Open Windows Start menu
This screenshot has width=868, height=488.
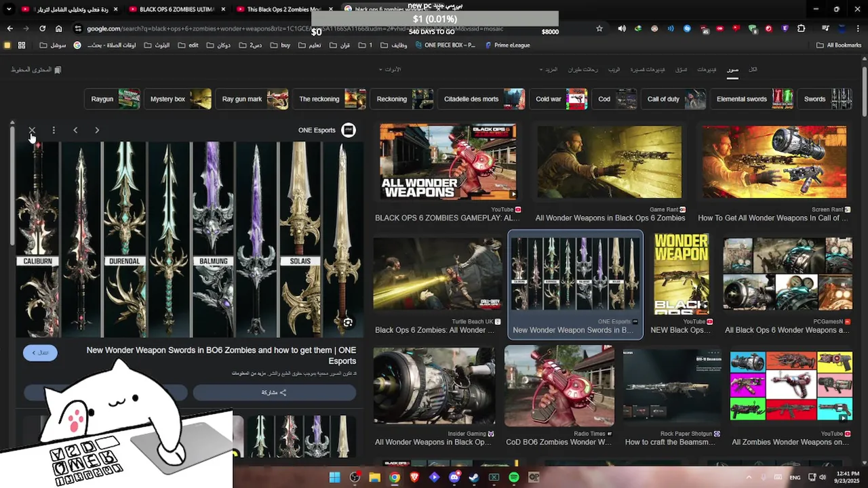tap(335, 477)
